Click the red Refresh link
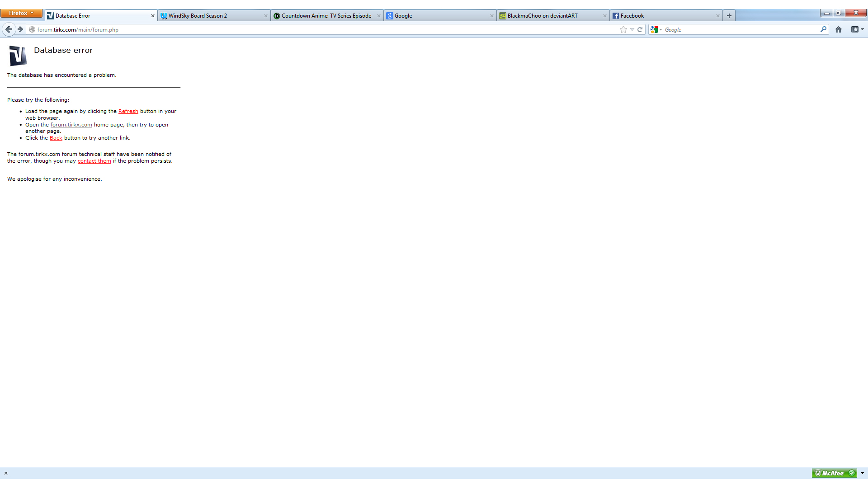This screenshot has height=488, width=868. coord(128,111)
